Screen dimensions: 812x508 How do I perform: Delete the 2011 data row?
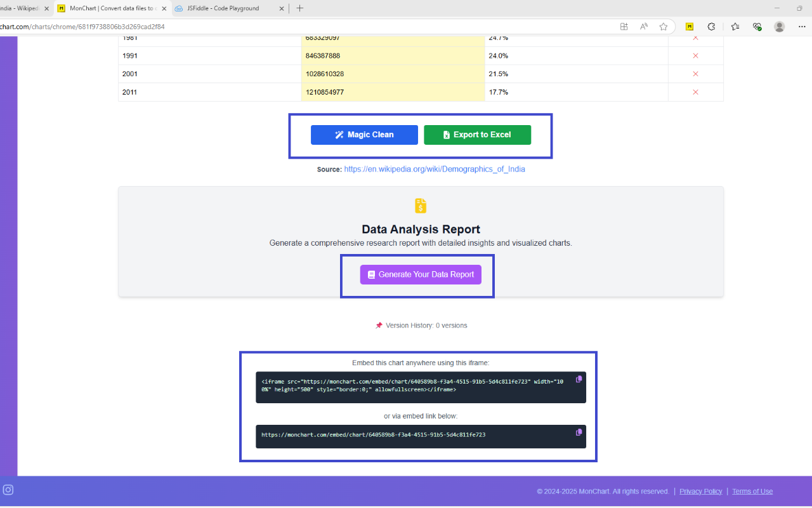pos(695,91)
